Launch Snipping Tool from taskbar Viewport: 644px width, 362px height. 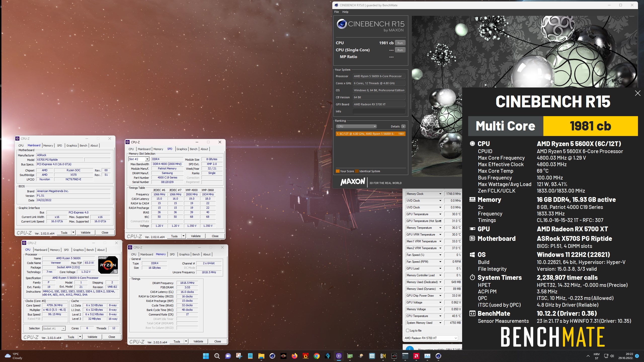point(239,356)
